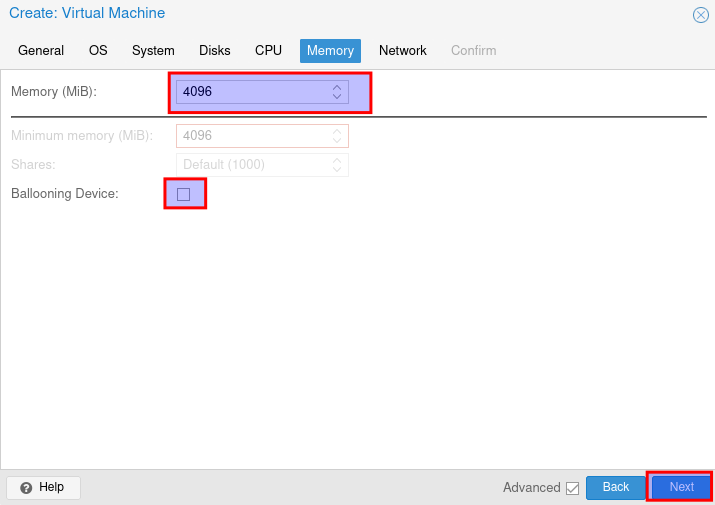The width and height of the screenshot is (715, 505).
Task: Proceed with the Next button
Action: (681, 487)
